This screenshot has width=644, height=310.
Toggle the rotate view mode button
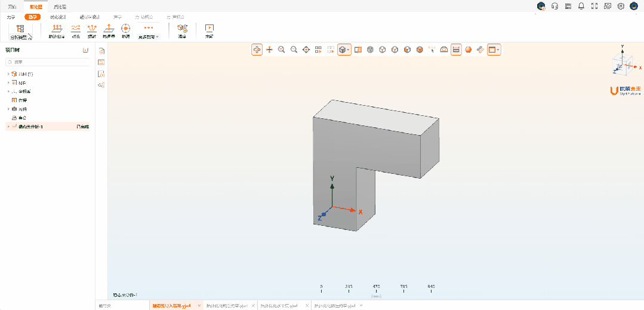pyautogui.click(x=257, y=50)
